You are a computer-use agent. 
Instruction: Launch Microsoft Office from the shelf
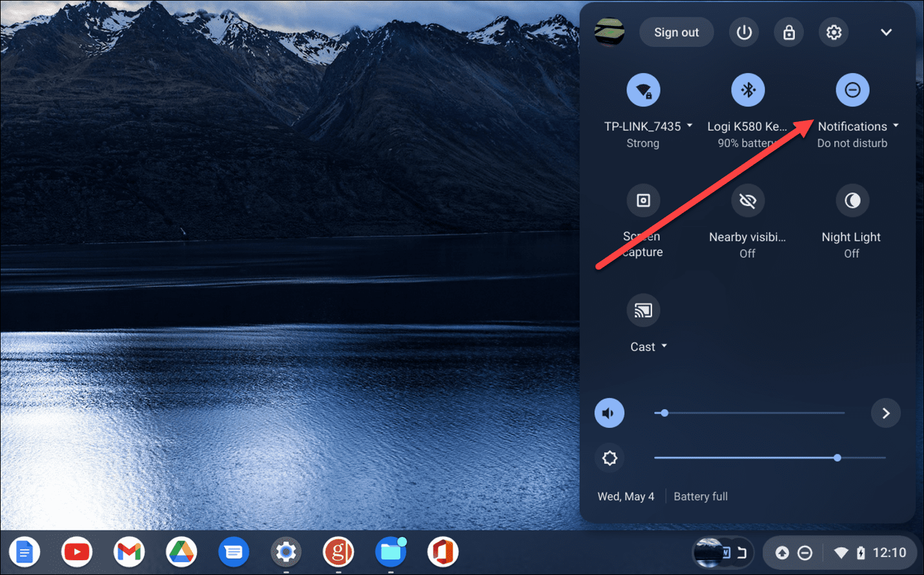443,552
